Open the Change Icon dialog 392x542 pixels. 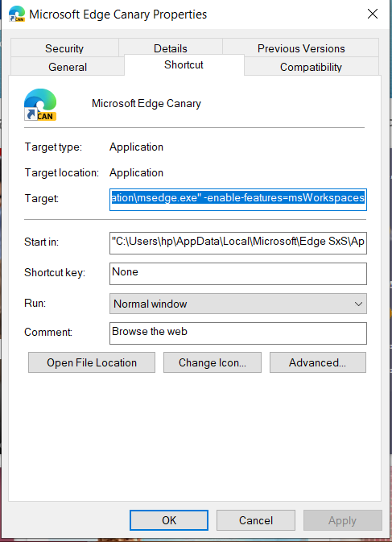coord(212,362)
